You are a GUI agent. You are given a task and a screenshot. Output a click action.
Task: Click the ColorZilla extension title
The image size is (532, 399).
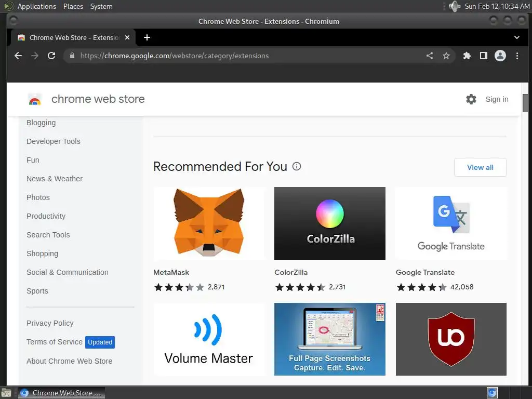pos(291,272)
